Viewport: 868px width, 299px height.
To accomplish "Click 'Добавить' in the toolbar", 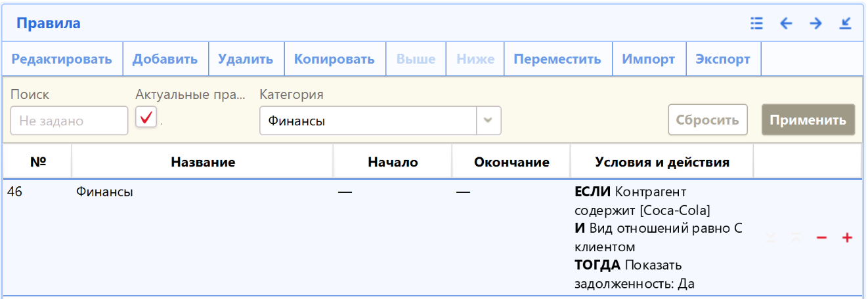I will point(165,59).
